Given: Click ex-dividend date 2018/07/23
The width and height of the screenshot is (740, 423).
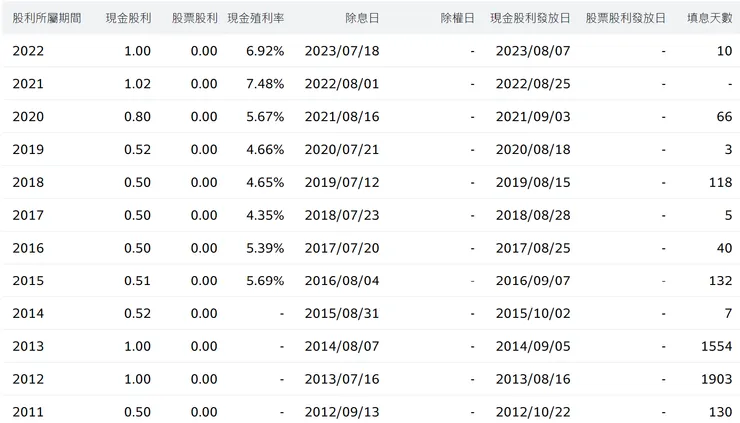Looking at the screenshot, I should [342, 215].
